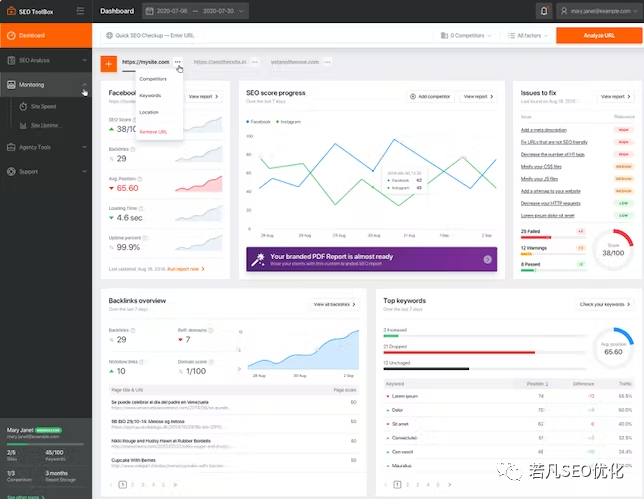
Task: Click the SEO ToolBox logo icon
Action: click(x=11, y=11)
